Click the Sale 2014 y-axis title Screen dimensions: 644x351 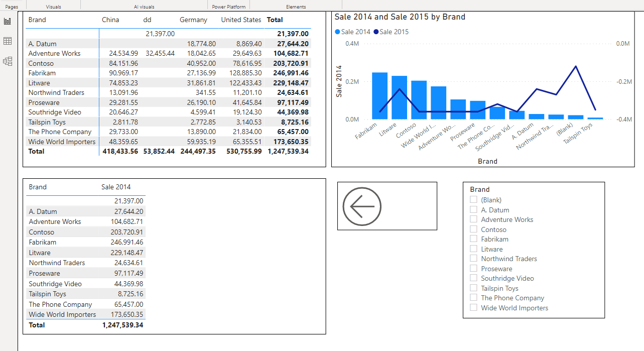pos(339,81)
